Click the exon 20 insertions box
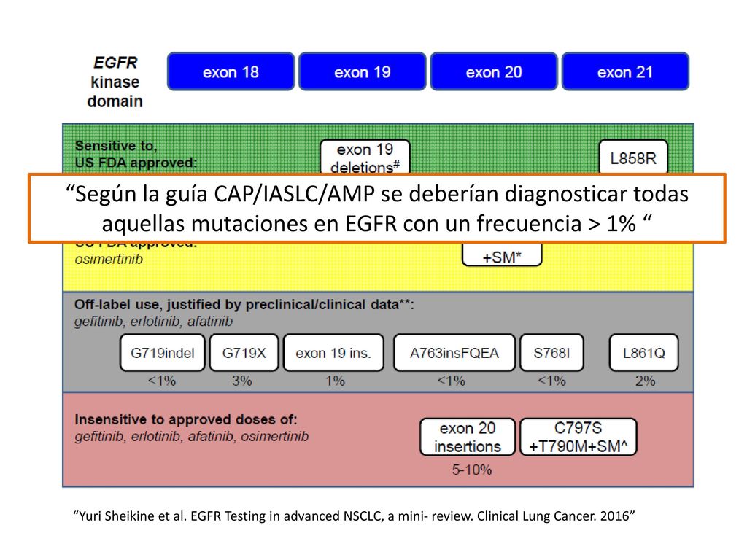The image size is (747, 560). (468, 437)
